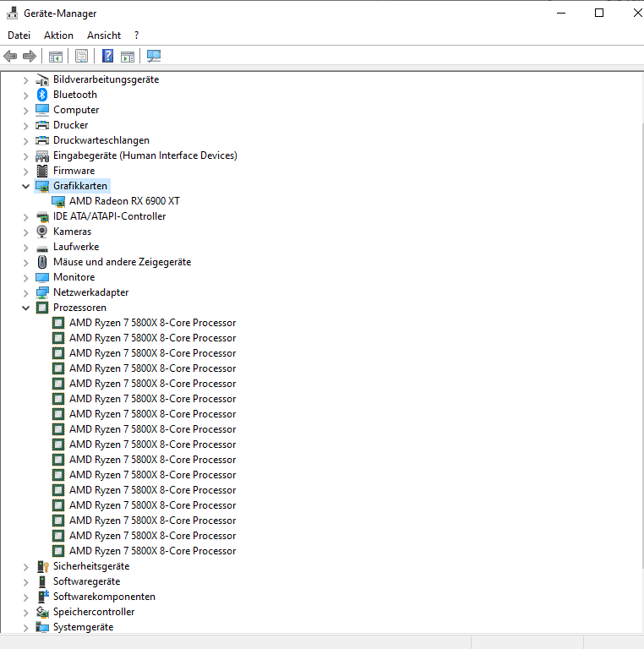The height and width of the screenshot is (649, 644).
Task: Expand the Drucker category chevron
Action: [x=25, y=126]
